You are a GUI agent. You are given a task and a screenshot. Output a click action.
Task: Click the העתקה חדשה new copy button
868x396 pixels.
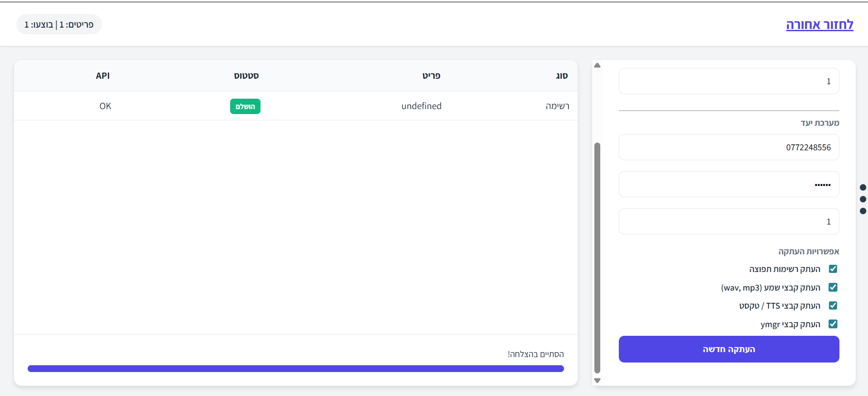click(728, 349)
